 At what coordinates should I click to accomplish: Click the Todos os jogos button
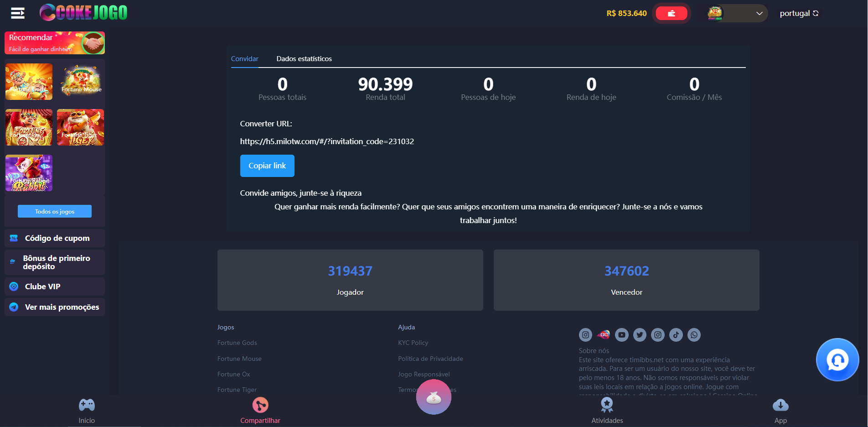55,211
